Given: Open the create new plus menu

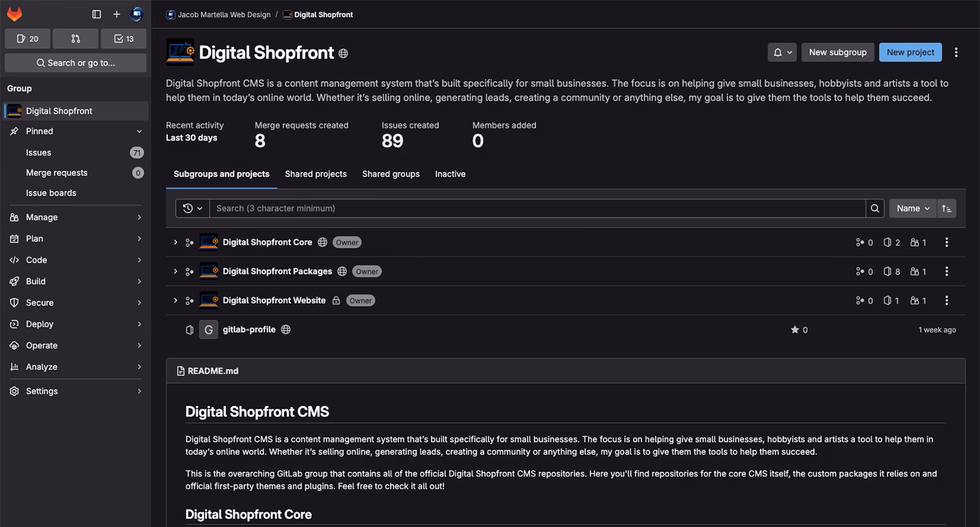Looking at the screenshot, I should pyautogui.click(x=117, y=14).
